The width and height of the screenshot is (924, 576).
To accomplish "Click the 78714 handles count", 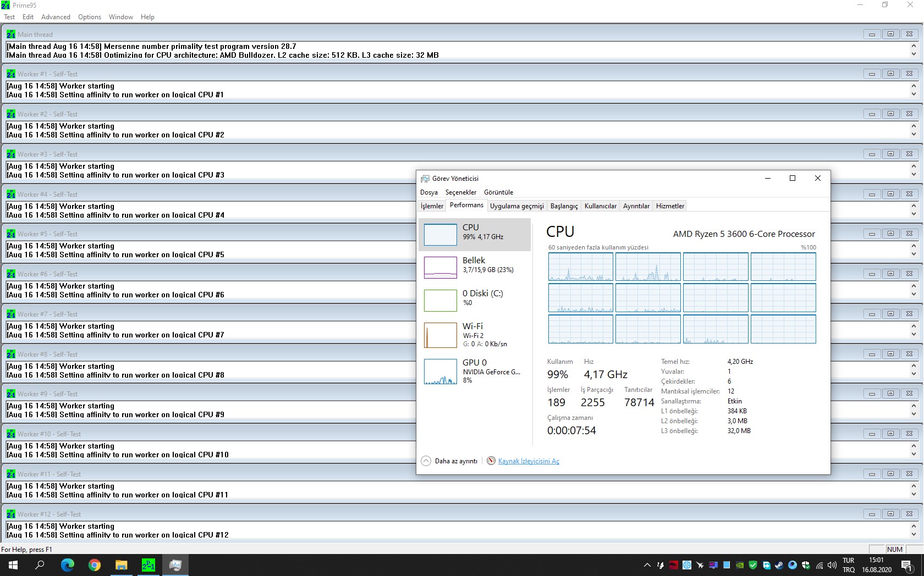I will click(639, 402).
